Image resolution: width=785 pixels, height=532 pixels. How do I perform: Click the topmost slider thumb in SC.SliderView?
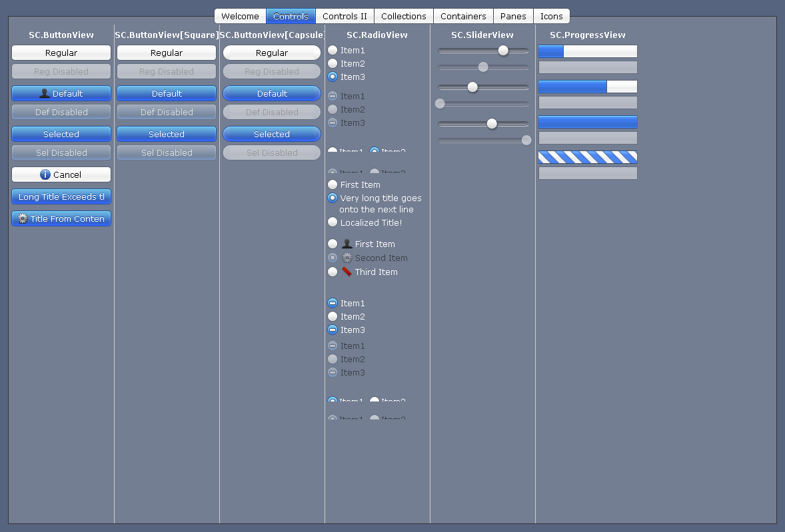tap(503, 50)
